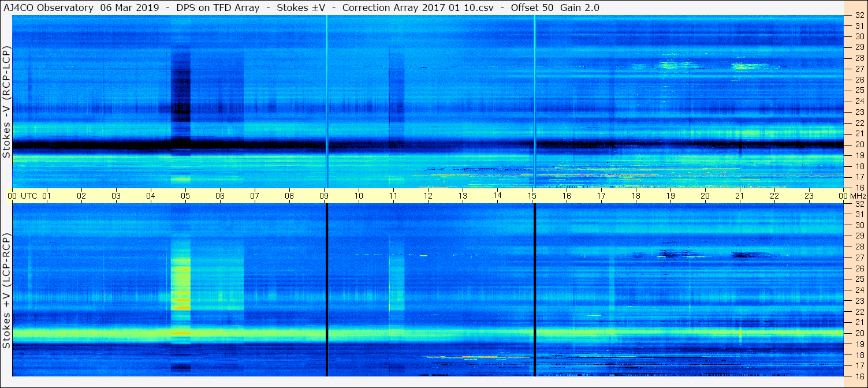Click the 'Gain 2.0' value in the title
Image resolution: width=868 pixels, height=388 pixels.
tap(580, 8)
